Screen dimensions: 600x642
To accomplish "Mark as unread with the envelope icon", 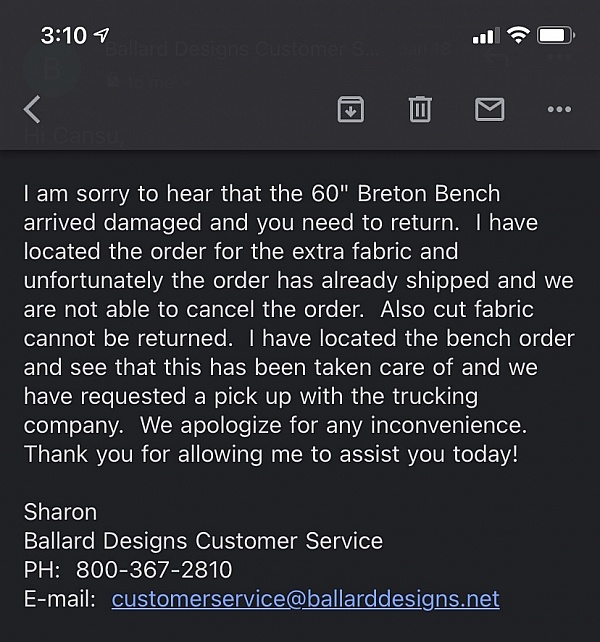I will pyautogui.click(x=489, y=109).
